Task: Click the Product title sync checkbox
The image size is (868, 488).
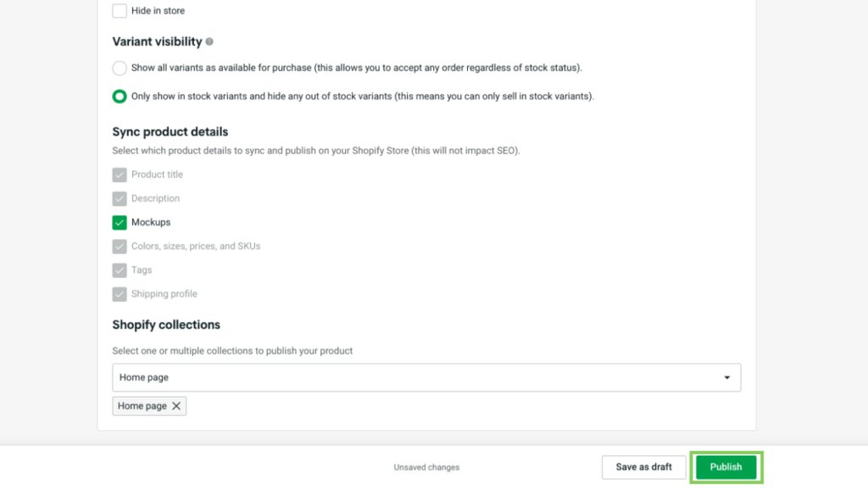Action: [x=120, y=175]
